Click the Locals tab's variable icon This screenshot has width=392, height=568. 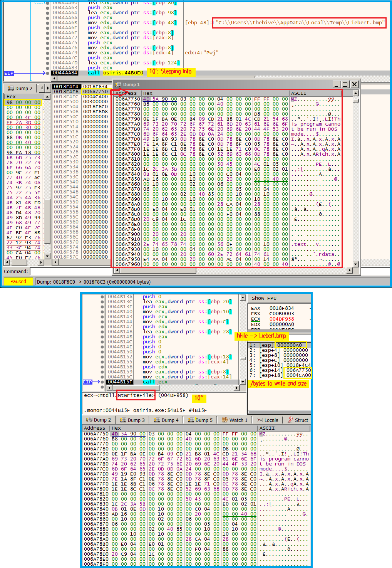click(260, 420)
